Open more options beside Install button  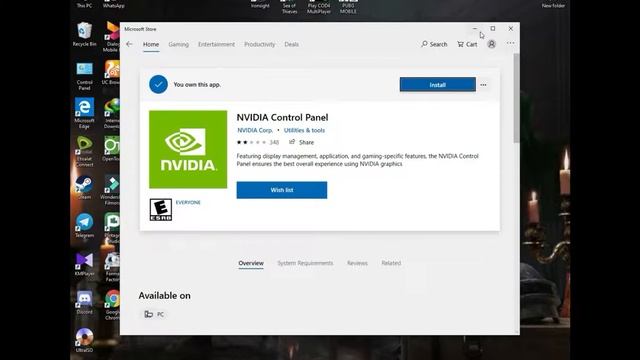pyautogui.click(x=483, y=85)
